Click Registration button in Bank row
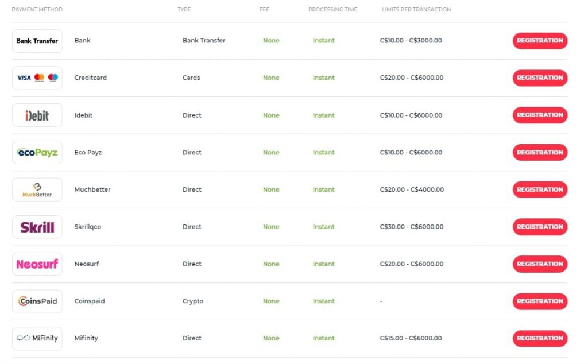Viewport: 588px width, 364px height. (x=540, y=41)
